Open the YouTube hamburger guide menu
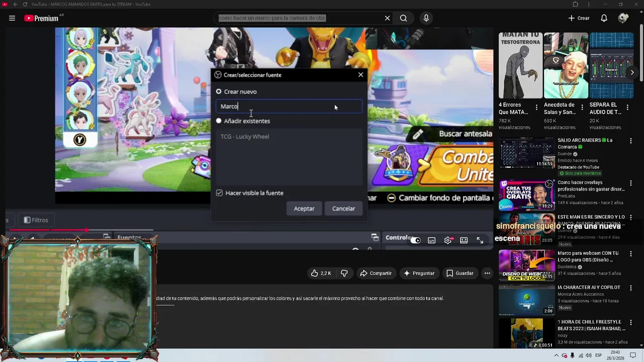This screenshot has width=644, height=362. coord(12,18)
